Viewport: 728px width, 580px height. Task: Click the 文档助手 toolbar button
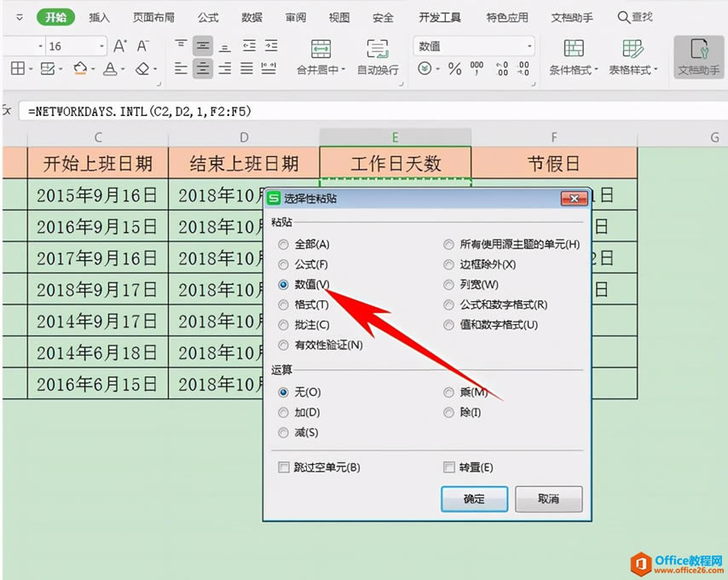point(699,57)
